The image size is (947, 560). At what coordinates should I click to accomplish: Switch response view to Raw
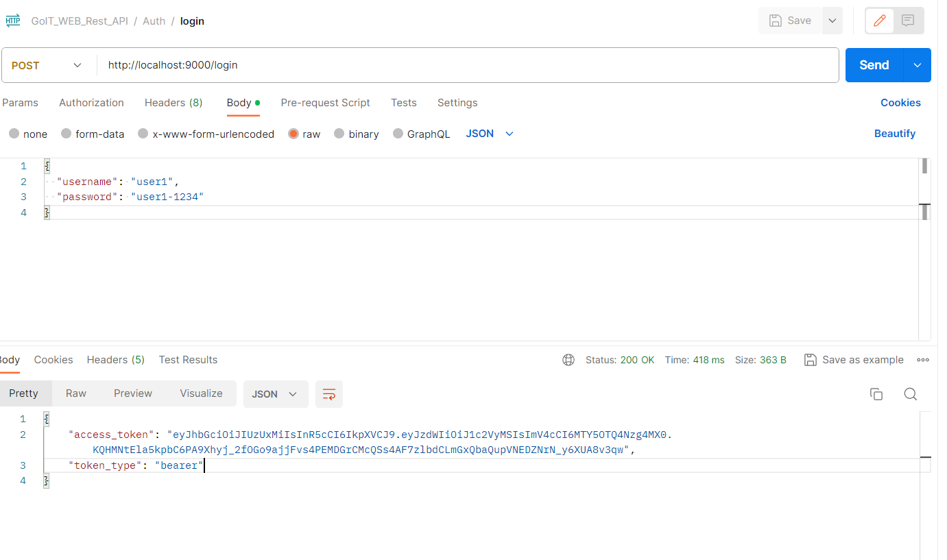tap(76, 393)
